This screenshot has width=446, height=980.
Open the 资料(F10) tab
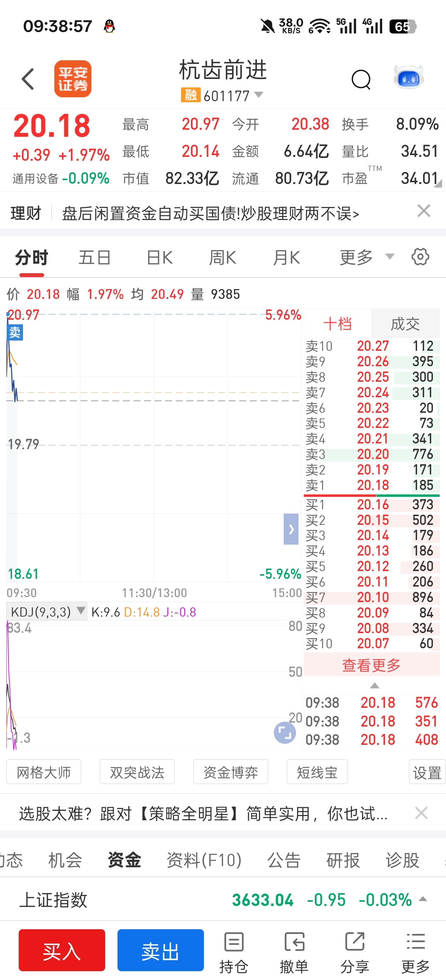point(204,860)
